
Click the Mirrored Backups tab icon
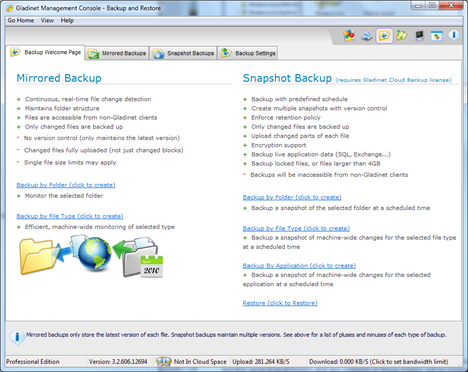coord(93,53)
